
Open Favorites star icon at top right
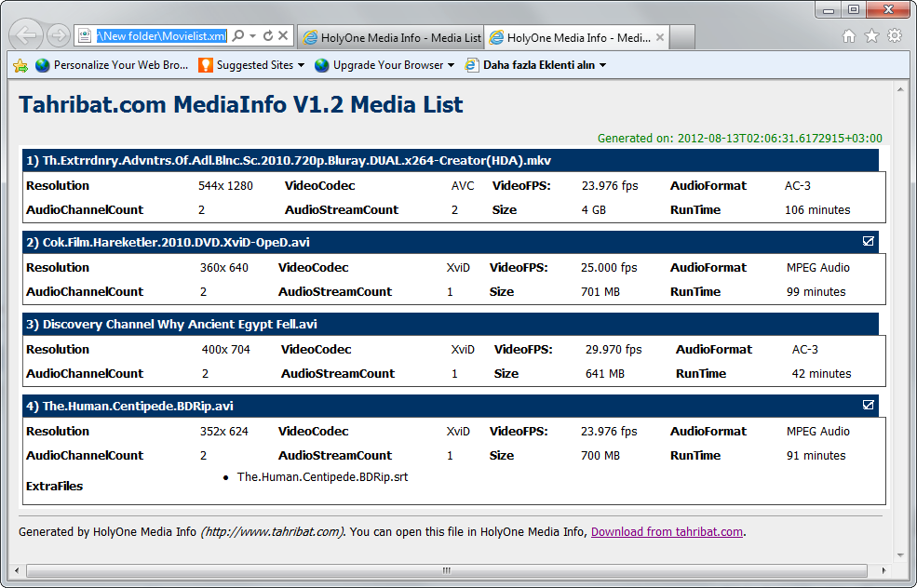pyautogui.click(x=871, y=36)
